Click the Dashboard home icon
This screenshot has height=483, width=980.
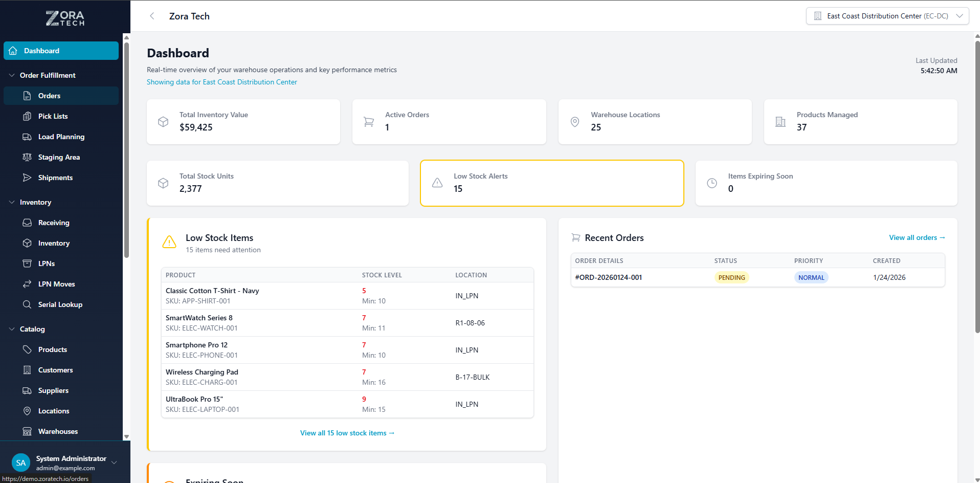(13, 51)
